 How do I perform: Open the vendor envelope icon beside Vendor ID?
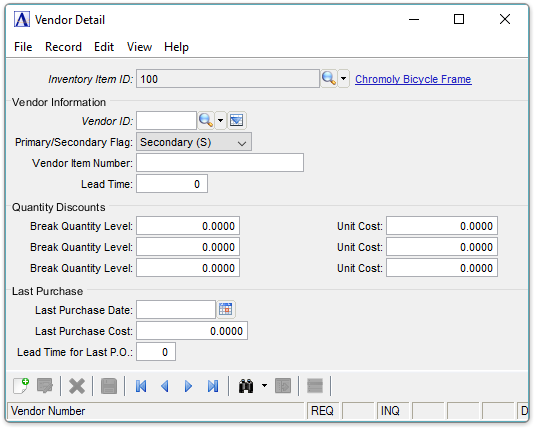(x=236, y=120)
